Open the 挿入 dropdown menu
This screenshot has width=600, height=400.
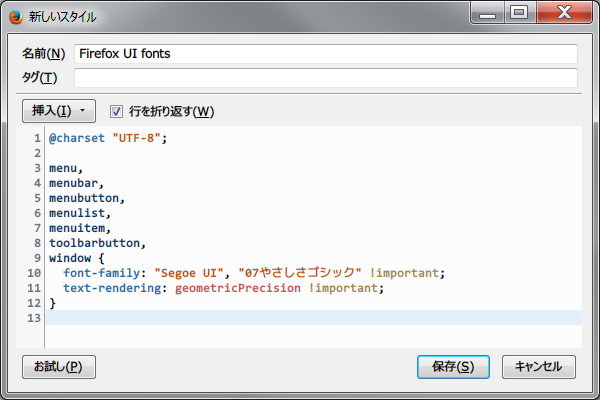point(58,111)
